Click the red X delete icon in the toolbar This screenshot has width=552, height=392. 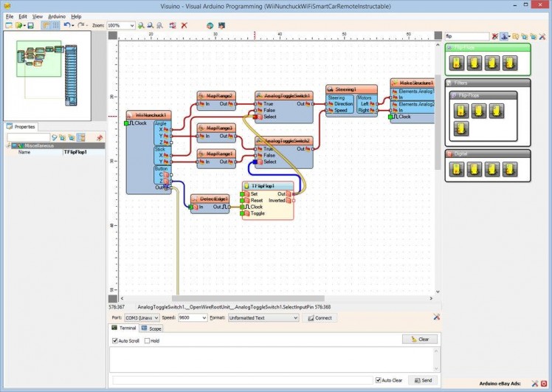click(184, 25)
